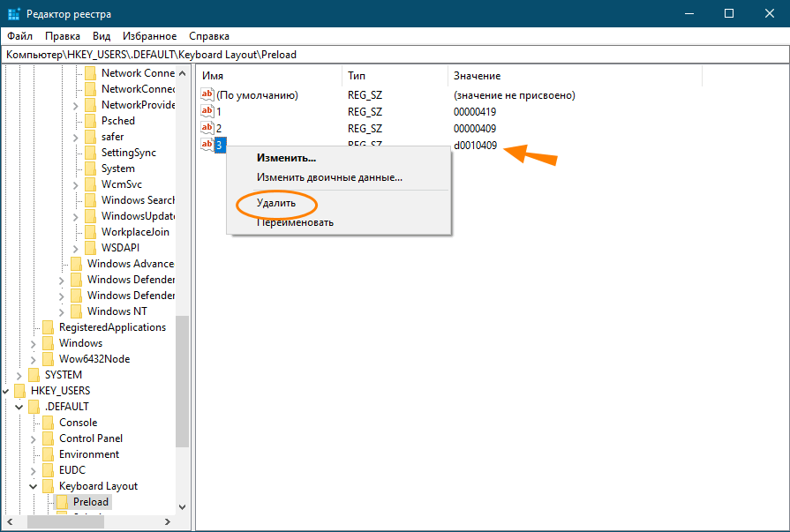This screenshot has width=790, height=532.
Task: Click the tree scrollbar down arrow
Action: pyautogui.click(x=182, y=507)
